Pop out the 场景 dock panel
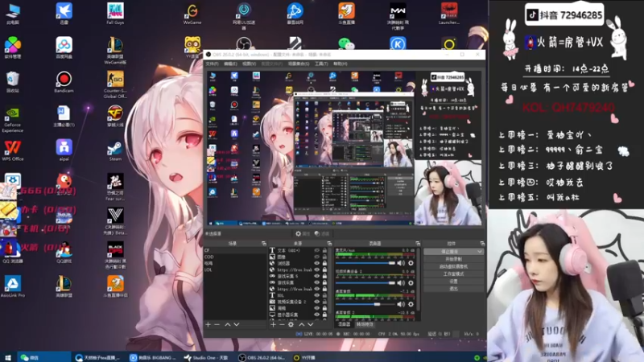 pyautogui.click(x=264, y=244)
